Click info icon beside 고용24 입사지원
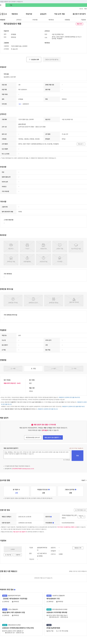 [x=75, y=490]
